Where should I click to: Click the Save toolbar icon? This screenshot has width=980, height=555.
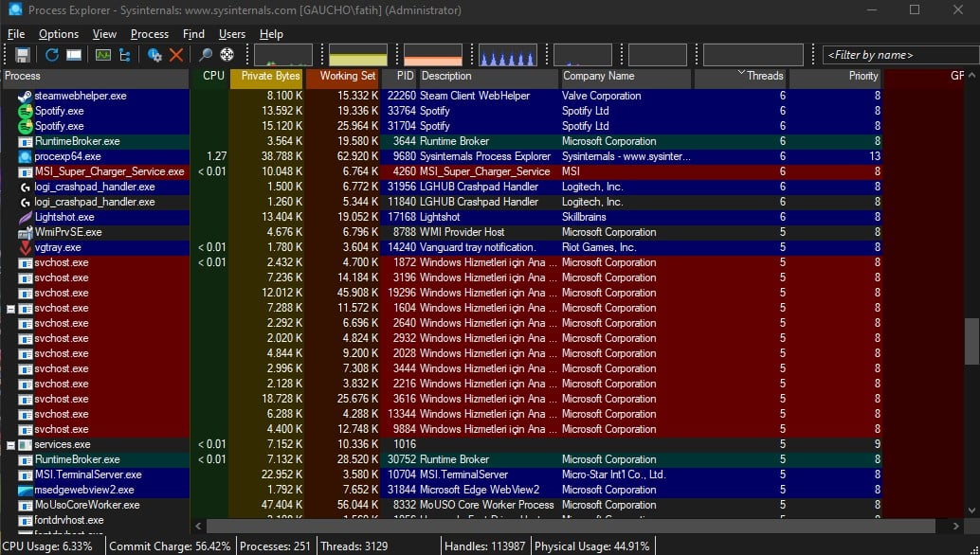coord(23,55)
